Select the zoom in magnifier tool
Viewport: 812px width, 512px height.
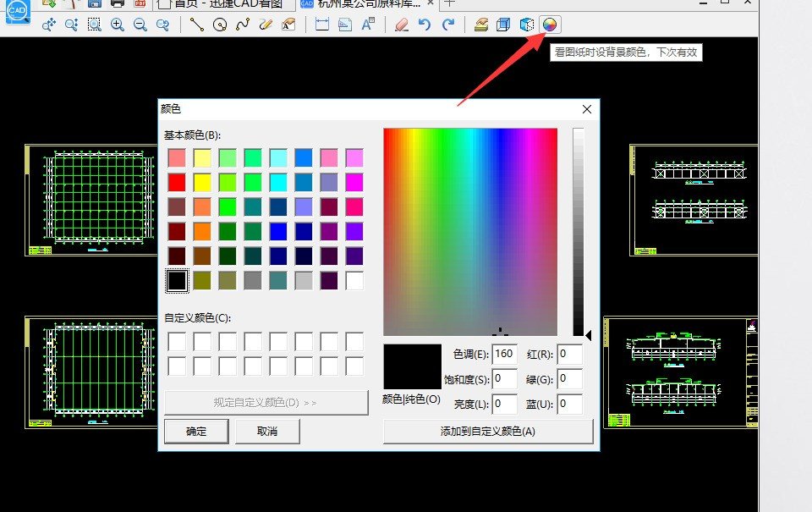click(118, 25)
